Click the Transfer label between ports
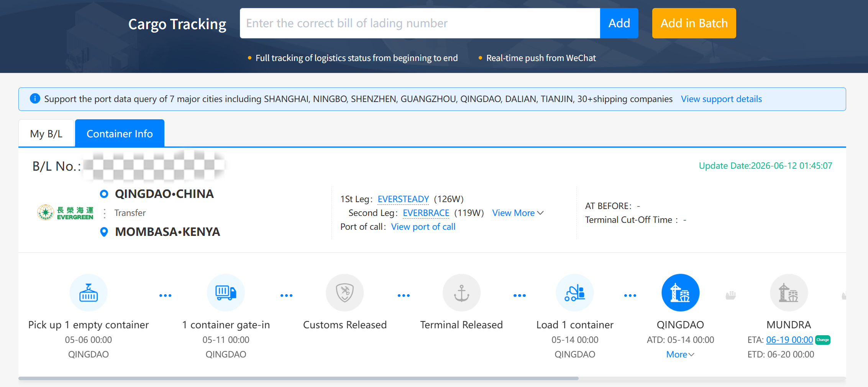This screenshot has height=387, width=868. pos(130,213)
